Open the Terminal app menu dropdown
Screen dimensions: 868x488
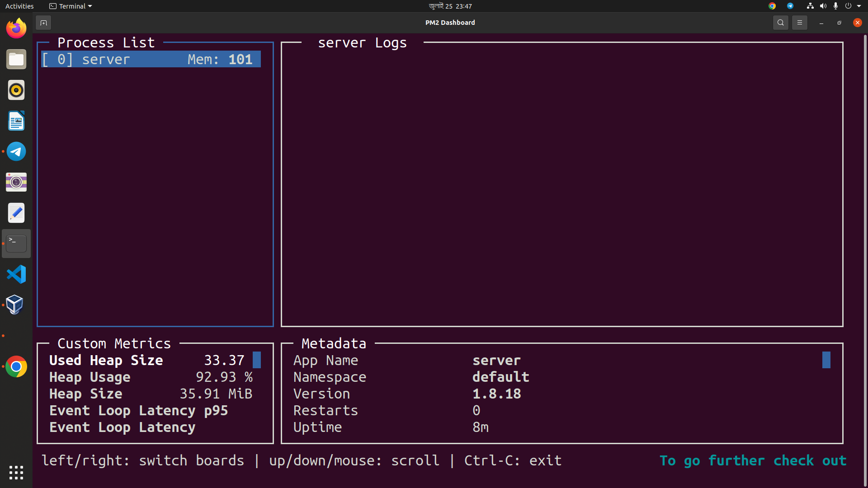[x=71, y=6]
